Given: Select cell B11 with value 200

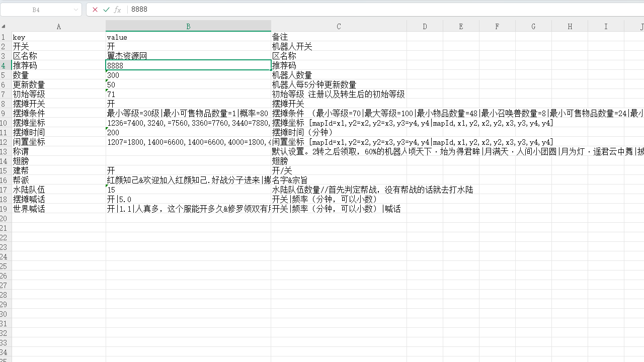Looking at the screenshot, I should pos(188,133).
